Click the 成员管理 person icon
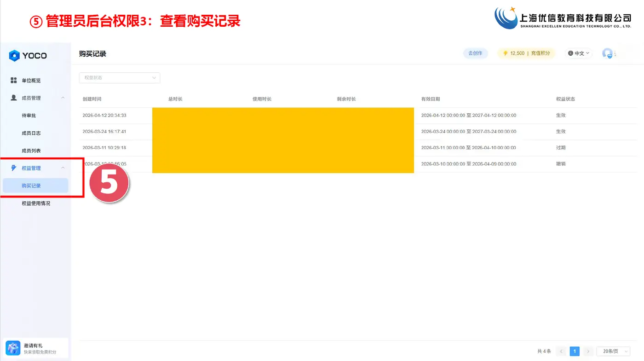This screenshot has width=644, height=361. click(x=14, y=98)
